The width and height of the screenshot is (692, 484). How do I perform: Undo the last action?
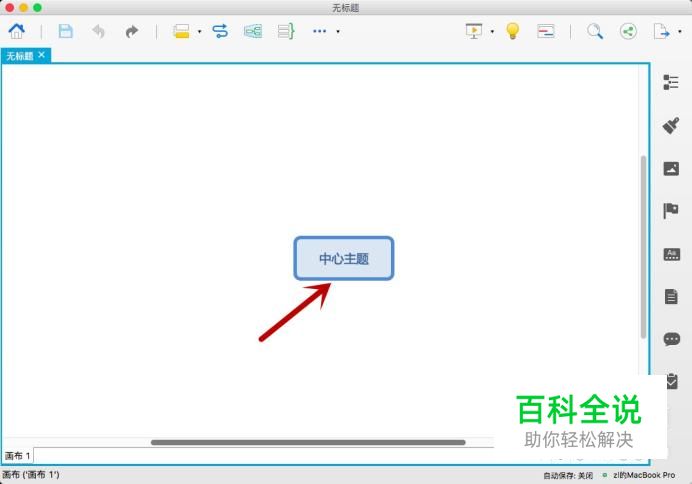coord(98,31)
